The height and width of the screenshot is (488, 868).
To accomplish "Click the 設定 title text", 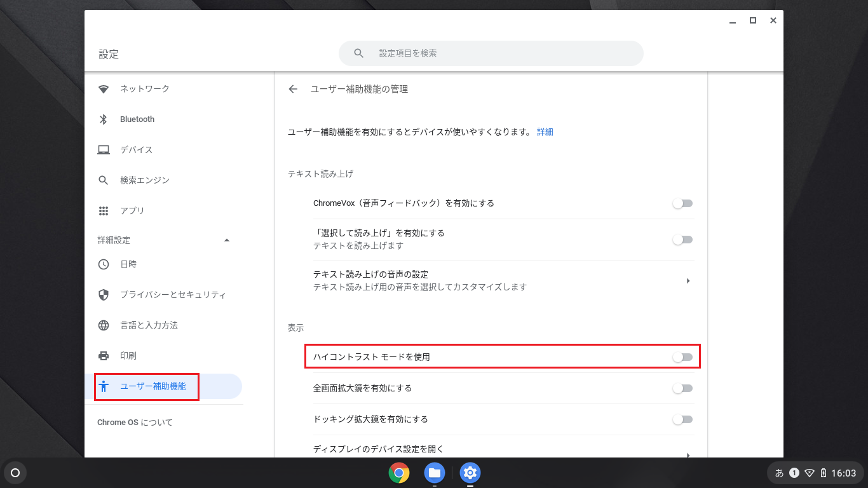I will pos(109,55).
